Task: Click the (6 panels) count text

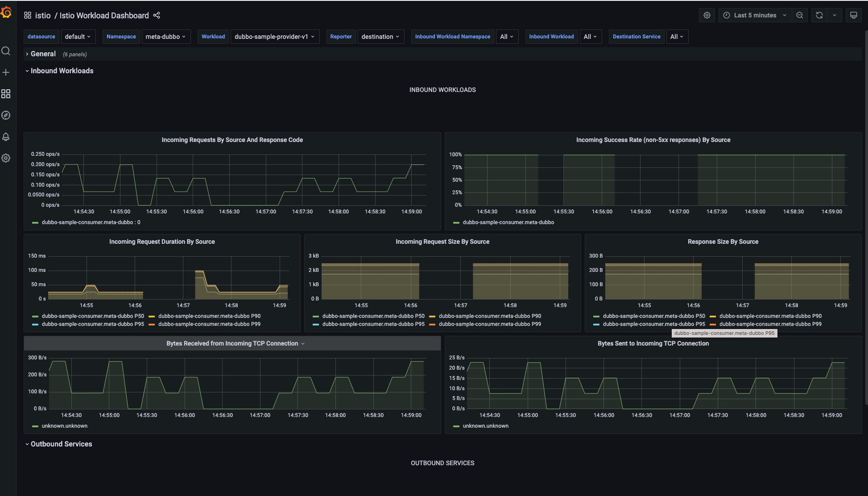Action: click(x=75, y=54)
